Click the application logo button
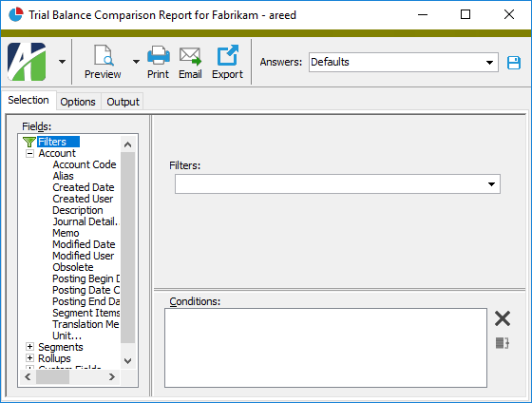This screenshot has height=403, width=532. tap(27, 62)
